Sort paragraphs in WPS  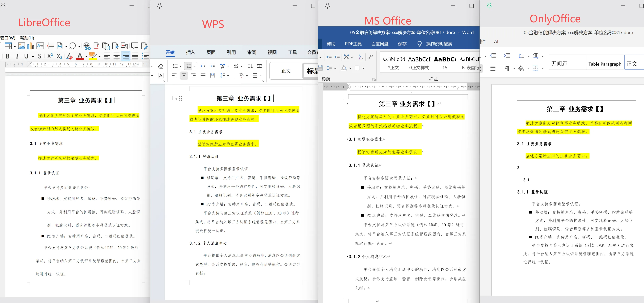[250, 66]
